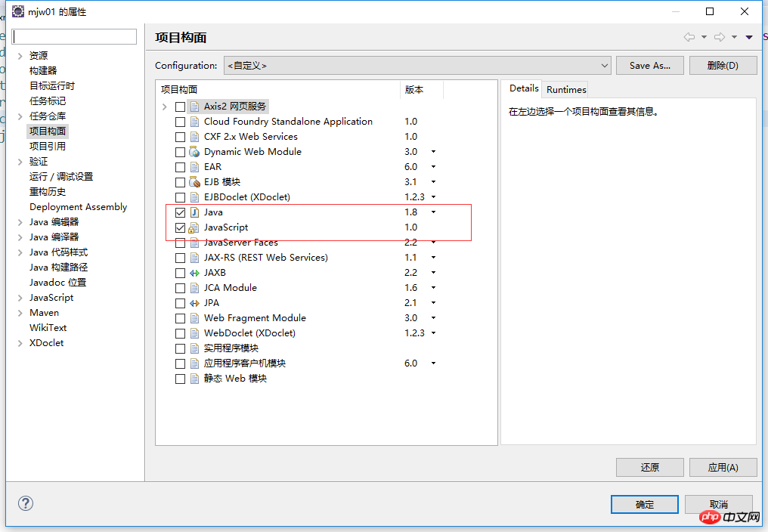Go forward with the right arrow icon
This screenshot has height=532, width=768.
click(x=720, y=37)
